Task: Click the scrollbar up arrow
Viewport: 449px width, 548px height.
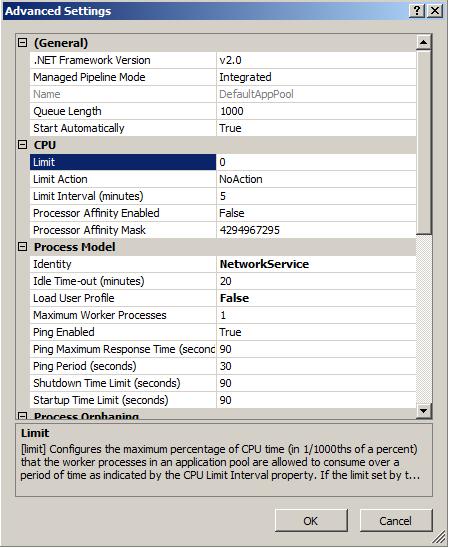Action: tap(423, 42)
